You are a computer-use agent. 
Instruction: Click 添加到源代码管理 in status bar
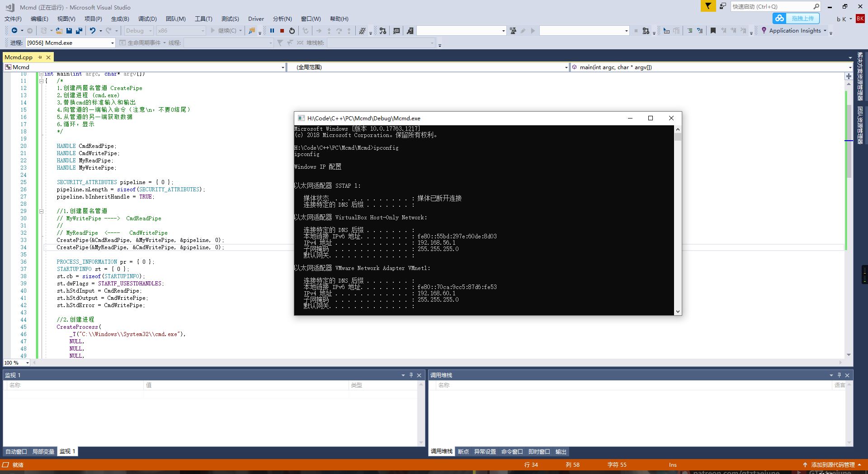click(x=833, y=465)
